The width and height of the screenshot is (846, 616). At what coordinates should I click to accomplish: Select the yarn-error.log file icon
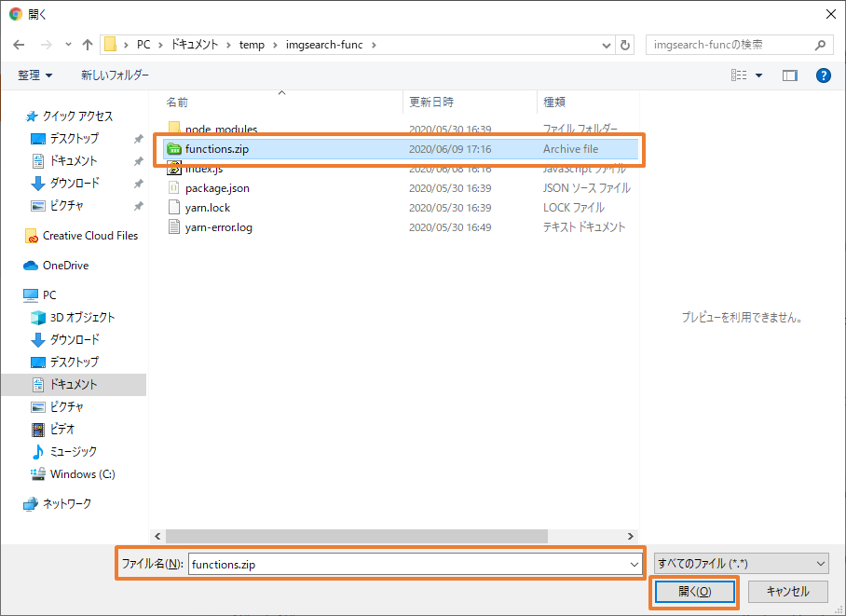pos(173,226)
